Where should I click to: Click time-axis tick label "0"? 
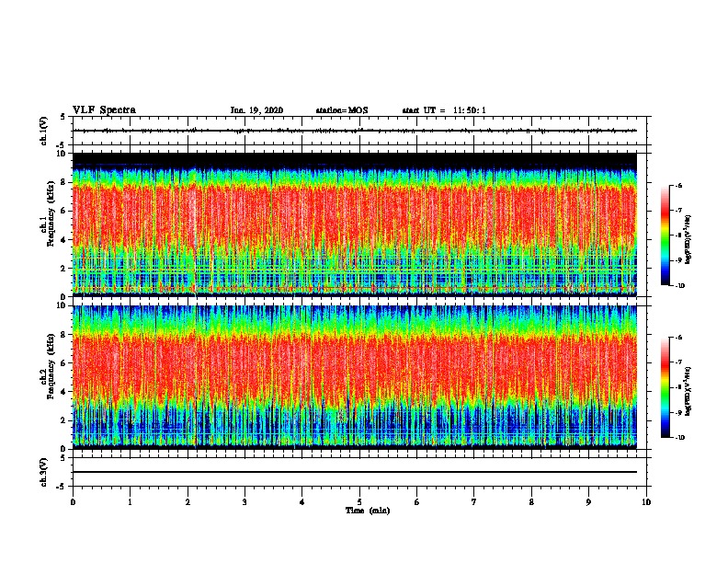click(x=73, y=502)
